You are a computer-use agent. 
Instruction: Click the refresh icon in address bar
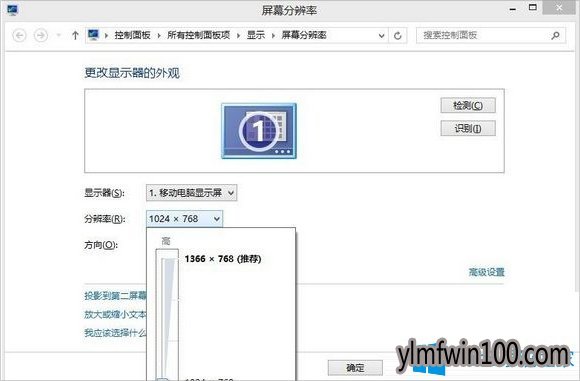(398, 36)
